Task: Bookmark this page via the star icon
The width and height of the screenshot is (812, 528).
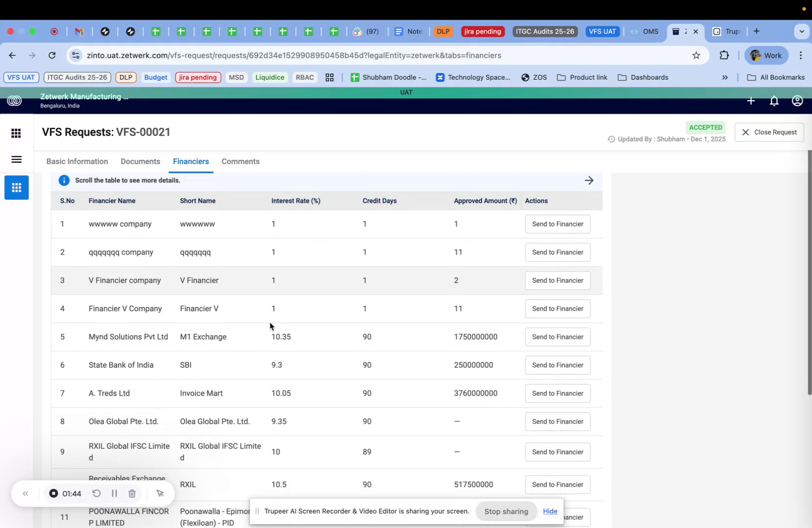Action: pyautogui.click(x=696, y=55)
